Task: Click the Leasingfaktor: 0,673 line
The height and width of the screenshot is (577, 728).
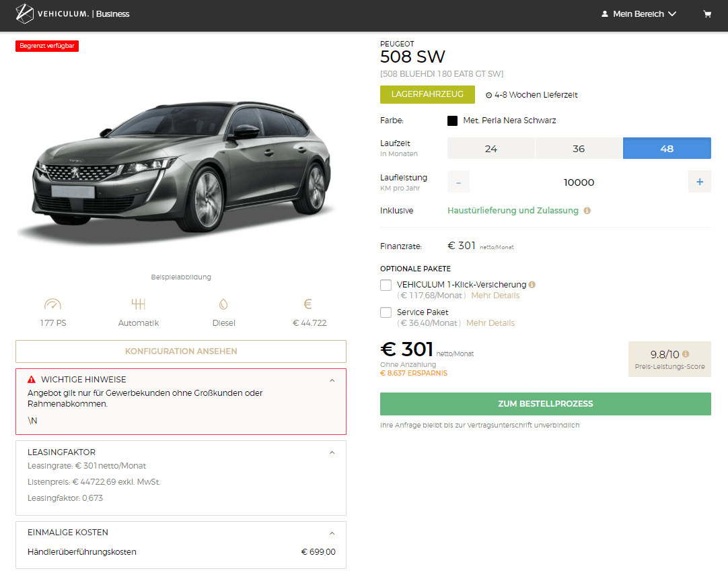Action: coord(65,498)
